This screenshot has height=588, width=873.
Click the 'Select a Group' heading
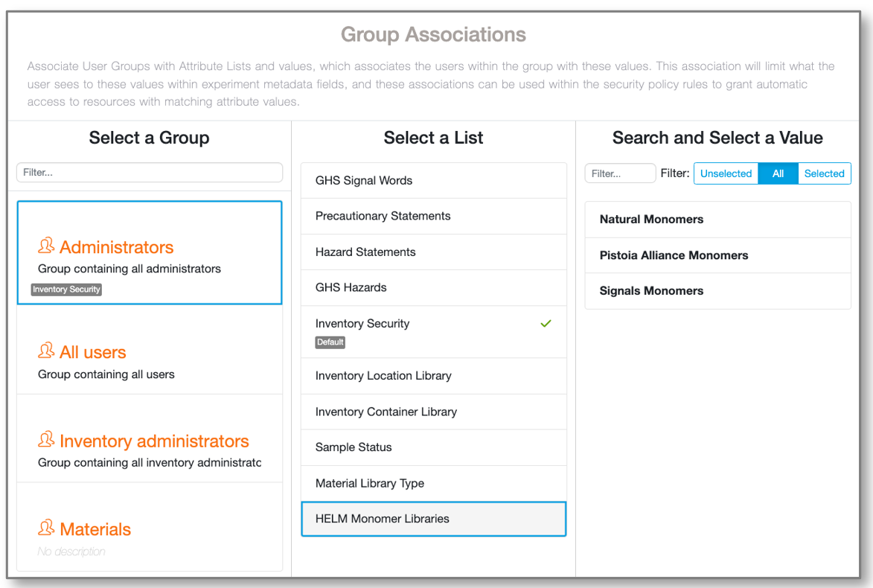coord(149,138)
